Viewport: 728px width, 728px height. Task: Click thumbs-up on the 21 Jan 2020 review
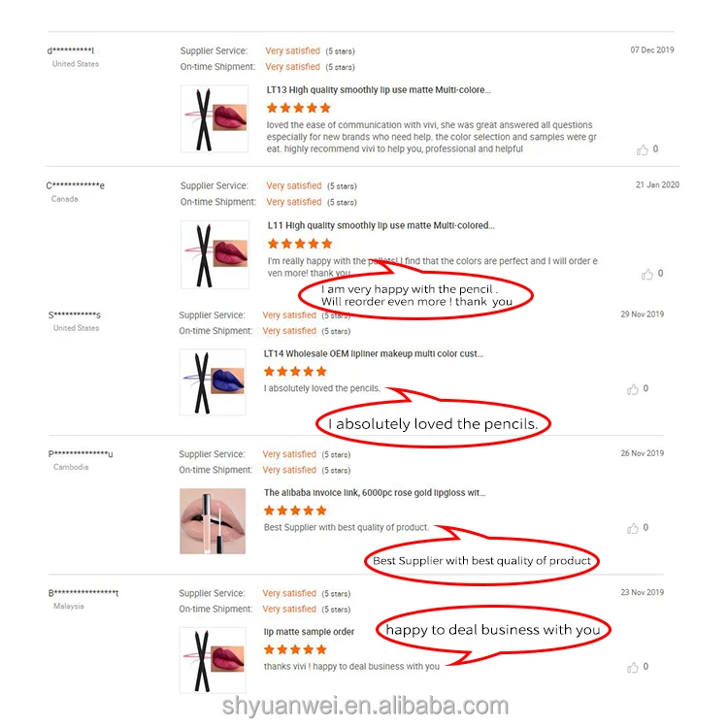tap(646, 274)
